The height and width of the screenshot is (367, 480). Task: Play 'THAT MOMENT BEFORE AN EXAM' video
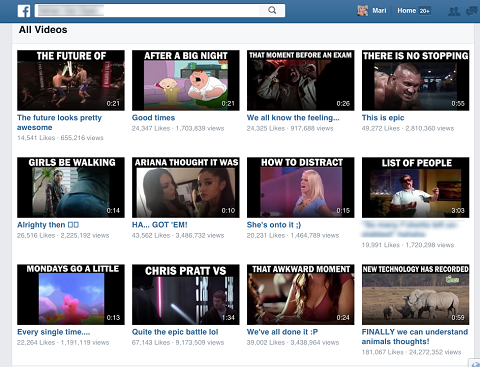(x=301, y=80)
